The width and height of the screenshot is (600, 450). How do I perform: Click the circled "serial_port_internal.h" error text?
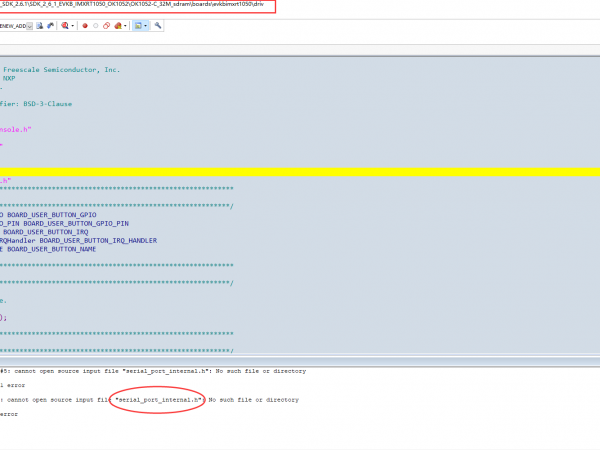[158, 399]
